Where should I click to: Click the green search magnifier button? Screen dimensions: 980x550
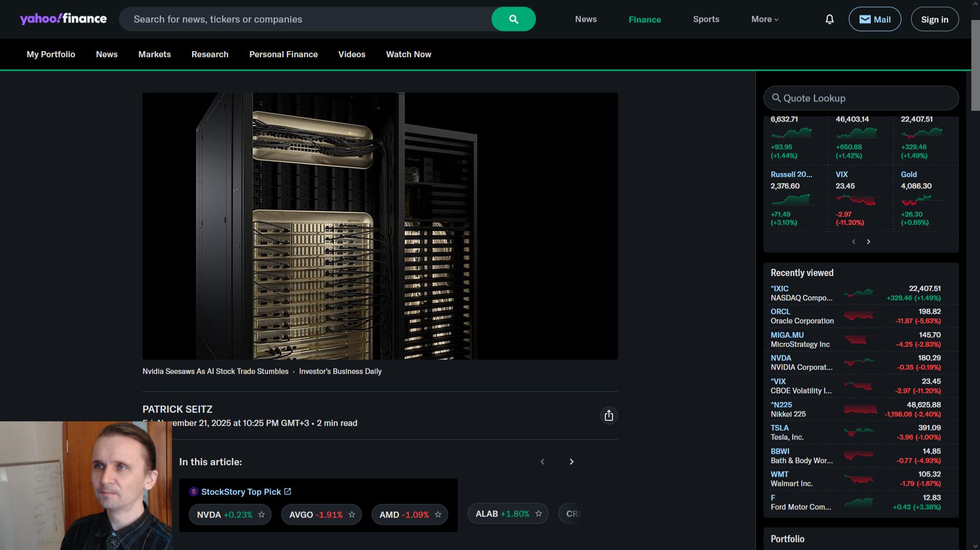pos(513,19)
